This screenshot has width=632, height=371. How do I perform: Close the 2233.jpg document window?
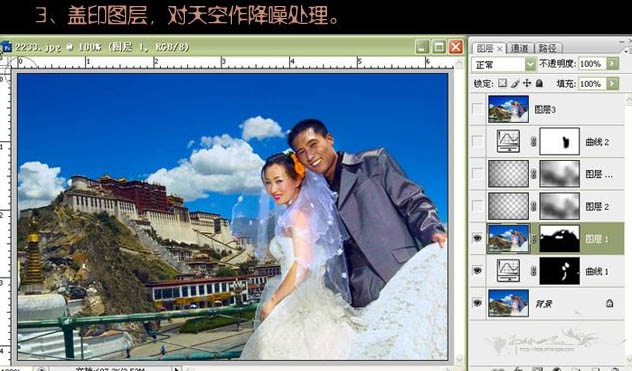[456, 47]
